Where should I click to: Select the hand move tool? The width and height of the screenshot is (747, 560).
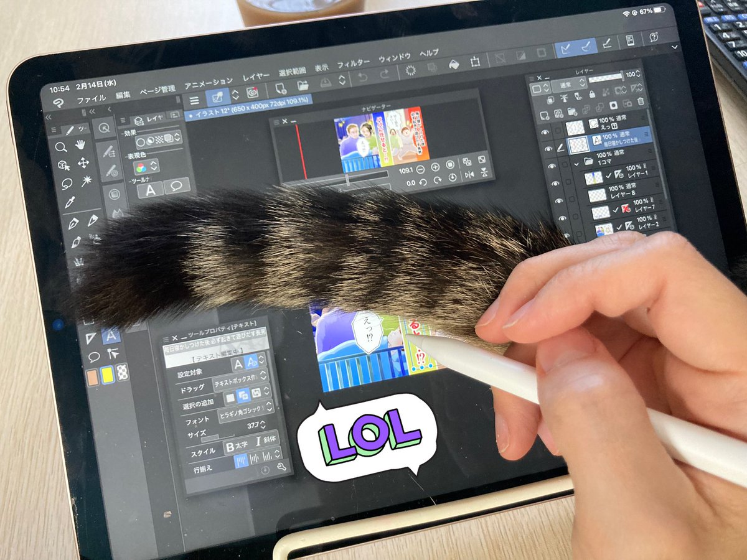click(80, 145)
